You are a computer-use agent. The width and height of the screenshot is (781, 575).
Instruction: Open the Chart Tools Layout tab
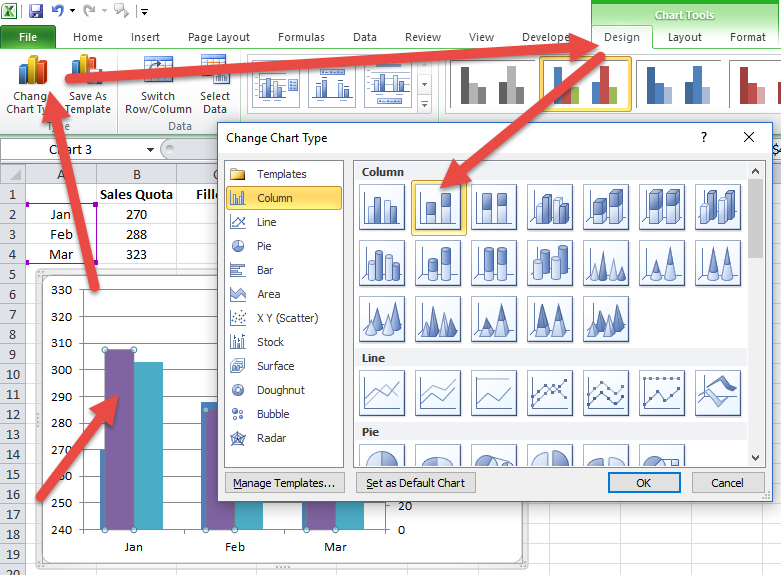pyautogui.click(x=685, y=37)
